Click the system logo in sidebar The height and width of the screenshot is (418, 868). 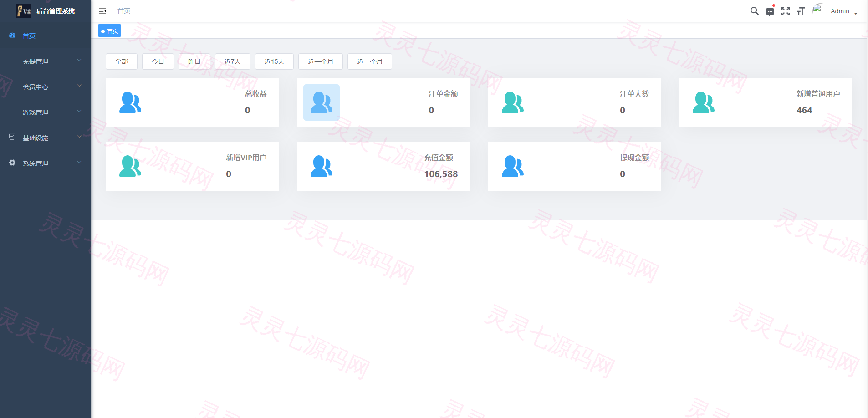[x=24, y=11]
